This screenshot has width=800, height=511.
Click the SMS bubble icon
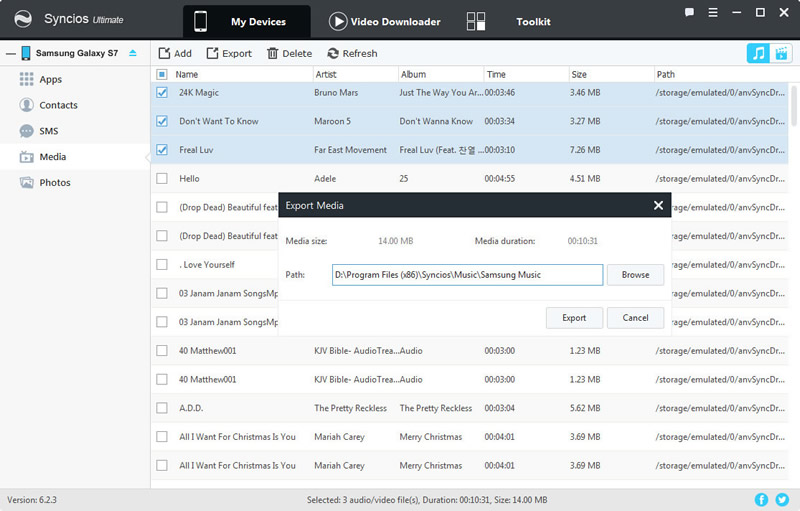pyautogui.click(x=27, y=131)
